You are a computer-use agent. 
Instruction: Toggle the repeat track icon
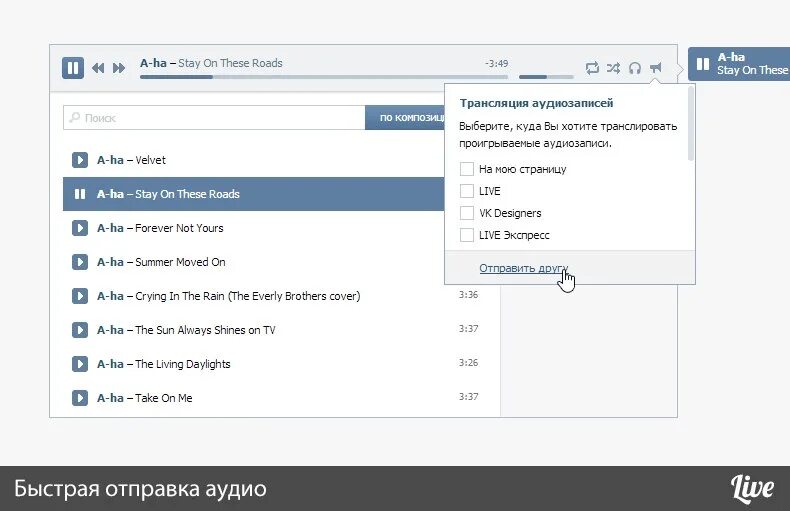click(x=592, y=68)
